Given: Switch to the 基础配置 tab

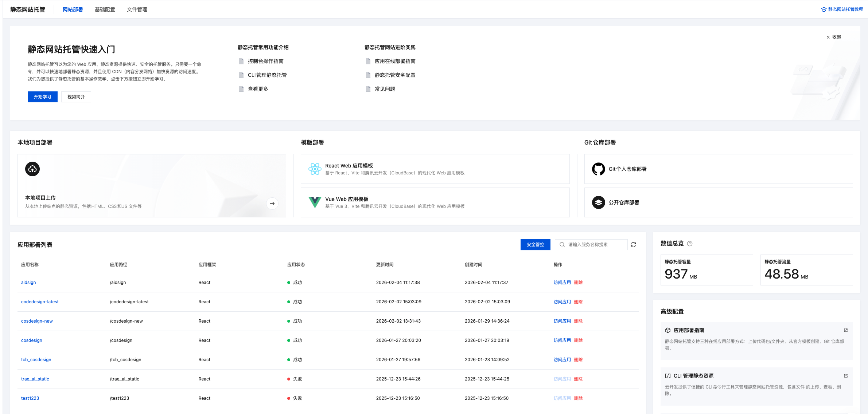Looking at the screenshot, I should pyautogui.click(x=105, y=9).
